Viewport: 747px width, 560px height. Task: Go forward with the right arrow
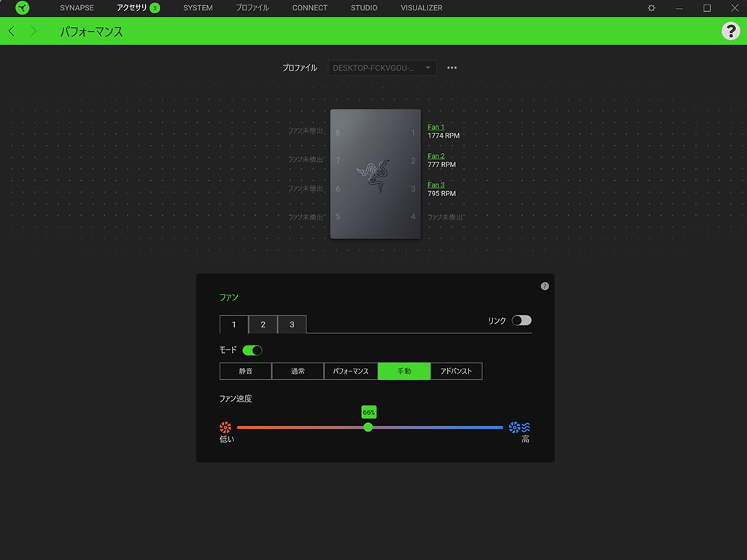34,31
